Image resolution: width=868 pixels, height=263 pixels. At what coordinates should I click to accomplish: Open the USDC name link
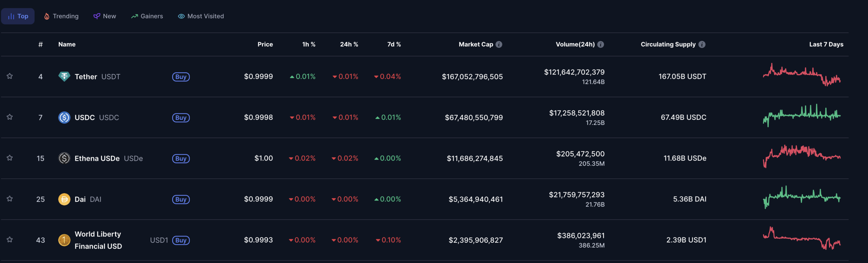84,117
